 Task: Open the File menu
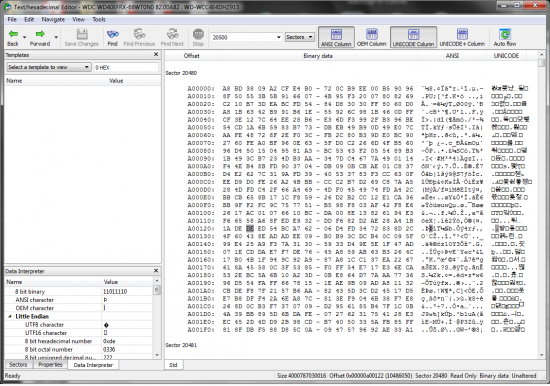point(12,19)
